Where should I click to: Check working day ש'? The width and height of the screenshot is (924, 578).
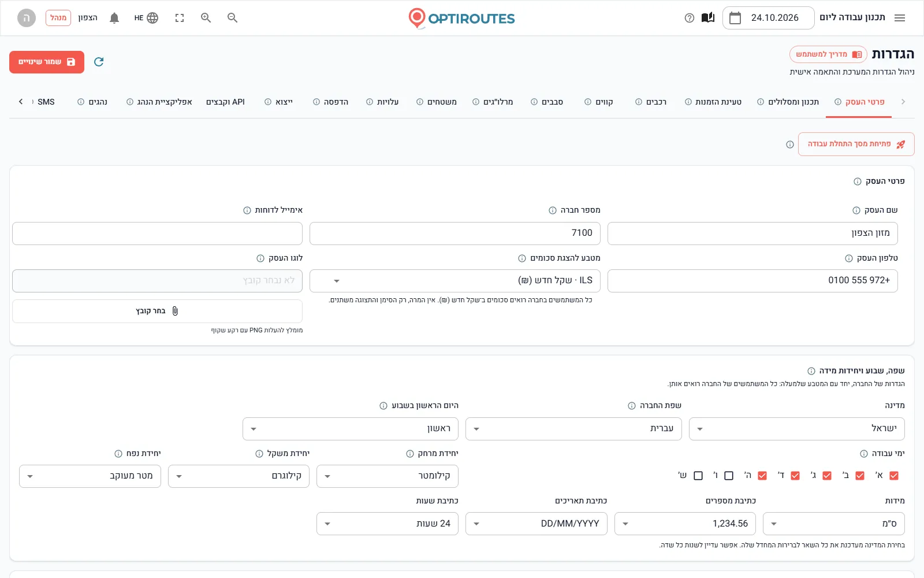[698, 476]
